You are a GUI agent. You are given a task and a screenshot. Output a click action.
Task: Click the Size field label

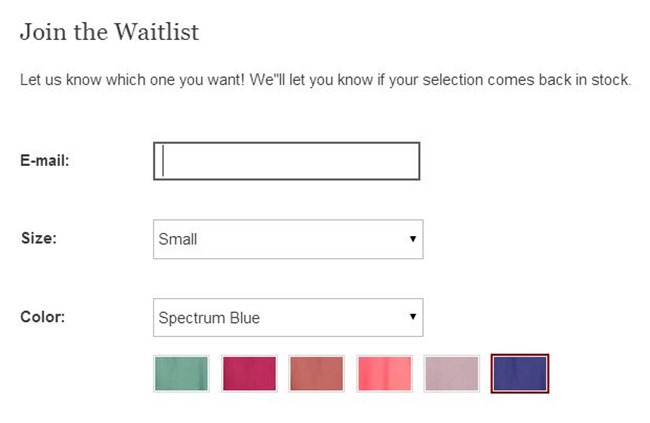39,239
